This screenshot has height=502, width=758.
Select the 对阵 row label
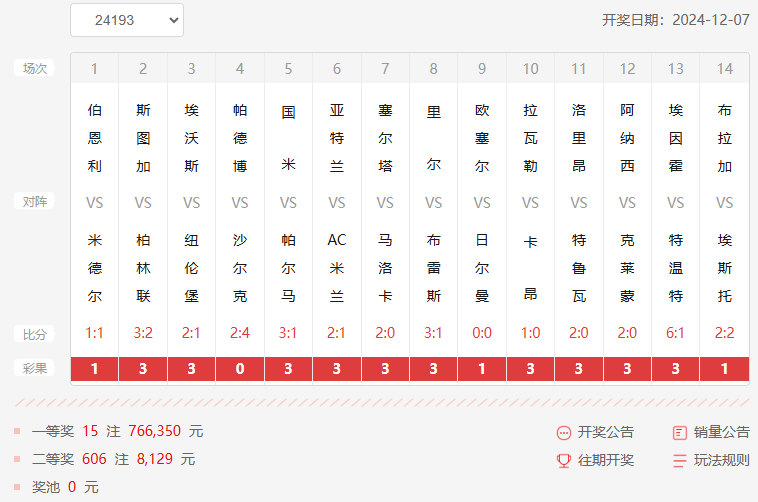tap(34, 201)
